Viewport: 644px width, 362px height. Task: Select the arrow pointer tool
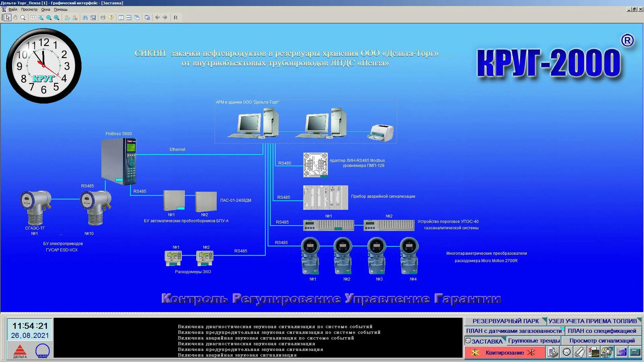tap(7, 17)
